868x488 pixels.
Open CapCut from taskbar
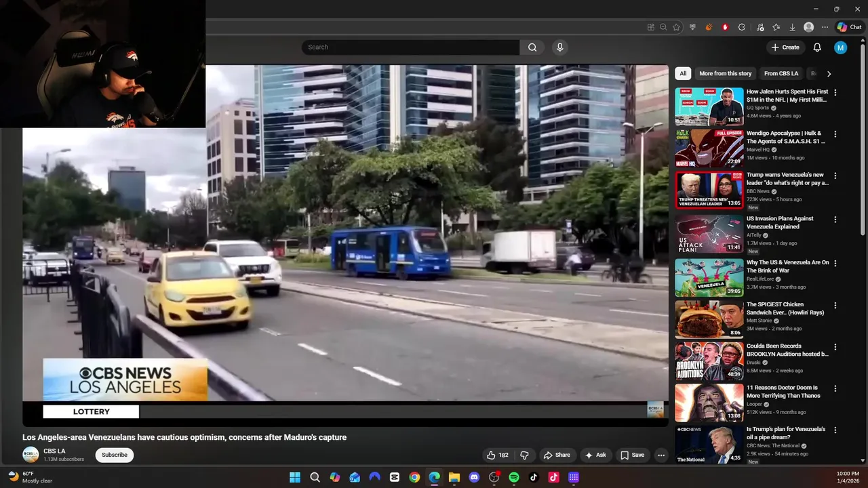(395, 477)
